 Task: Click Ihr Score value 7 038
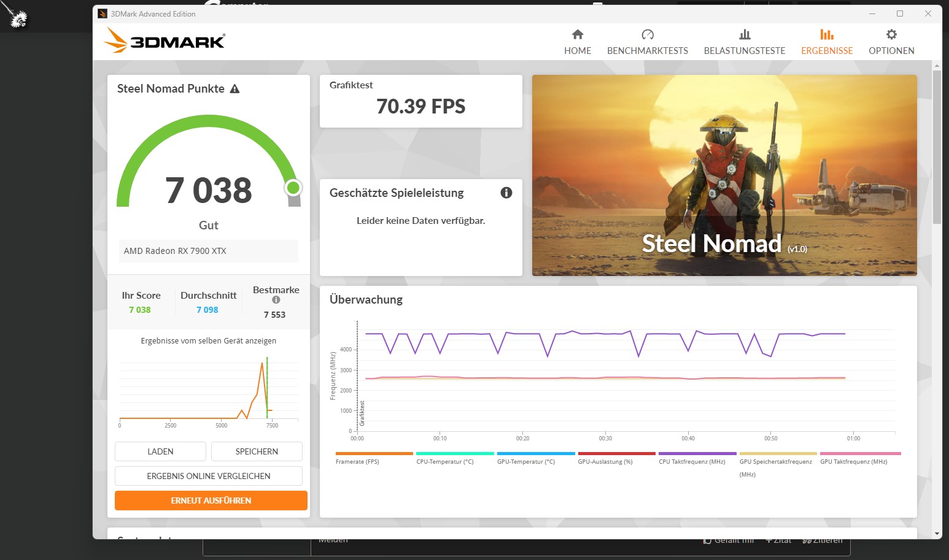click(x=140, y=310)
